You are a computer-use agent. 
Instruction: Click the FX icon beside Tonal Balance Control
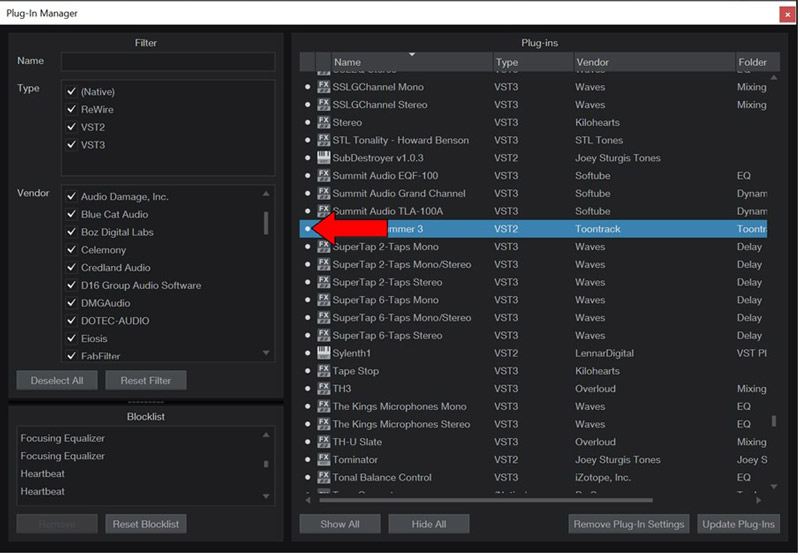pos(323,477)
